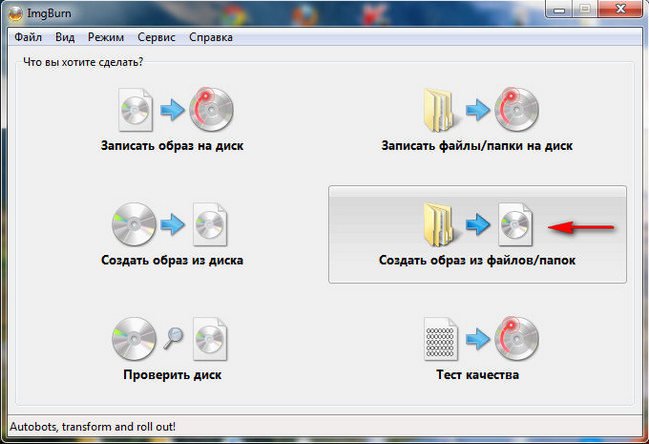This screenshot has height=444, width=649.
Task: Close the ImgBurn window
Action: tap(620, 9)
